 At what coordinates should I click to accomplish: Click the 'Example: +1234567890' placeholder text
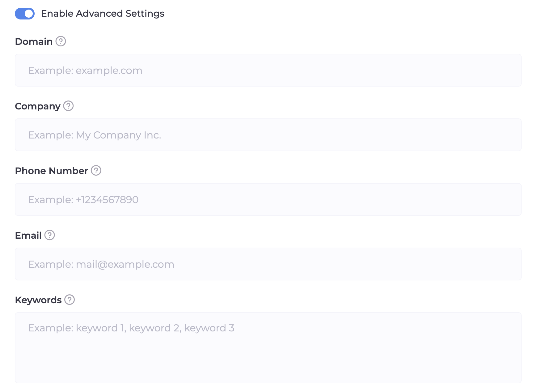[83, 200]
